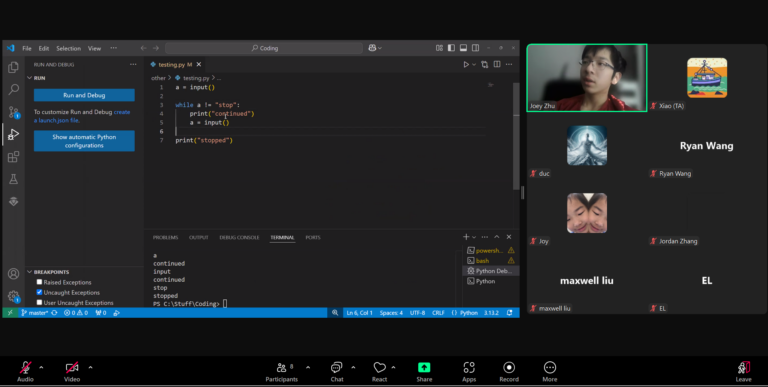Viewport: 768px width, 387px height.
Task: Enable User Uncaught Exceptions checkbox
Action: pyautogui.click(x=39, y=303)
